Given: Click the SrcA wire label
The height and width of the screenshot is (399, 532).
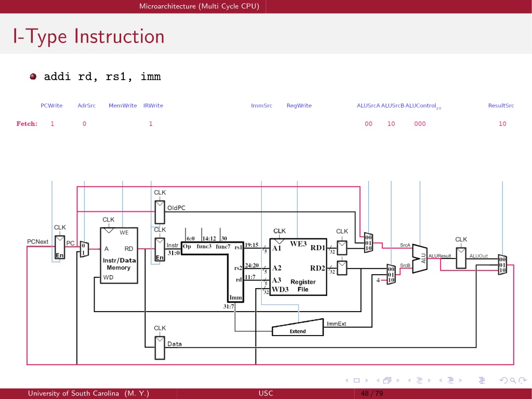Looking at the screenshot, I should click(405, 245).
